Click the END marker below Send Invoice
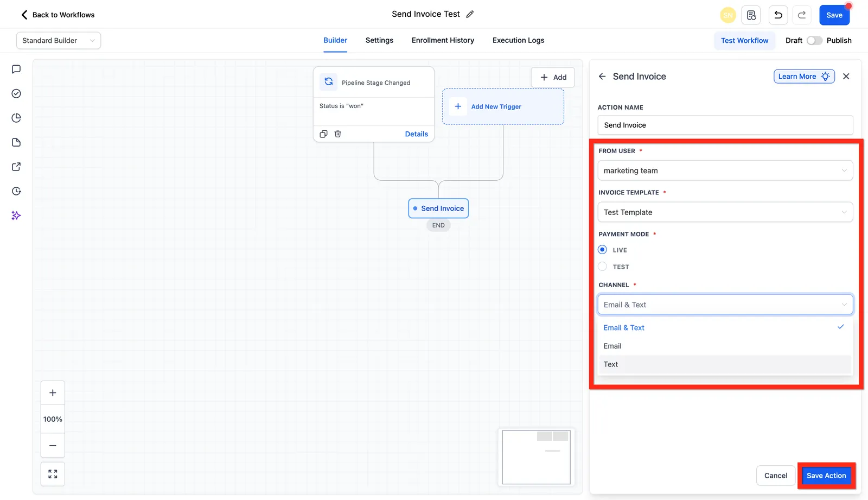 click(x=438, y=226)
